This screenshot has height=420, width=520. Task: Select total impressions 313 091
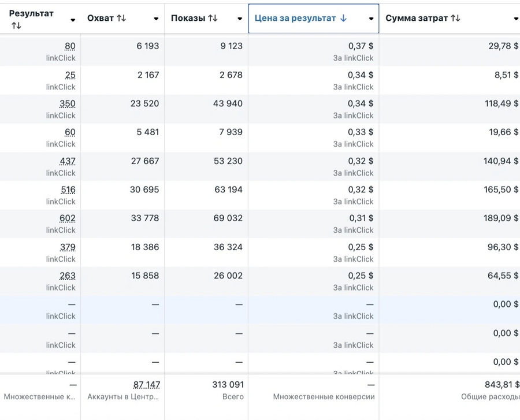pos(228,385)
